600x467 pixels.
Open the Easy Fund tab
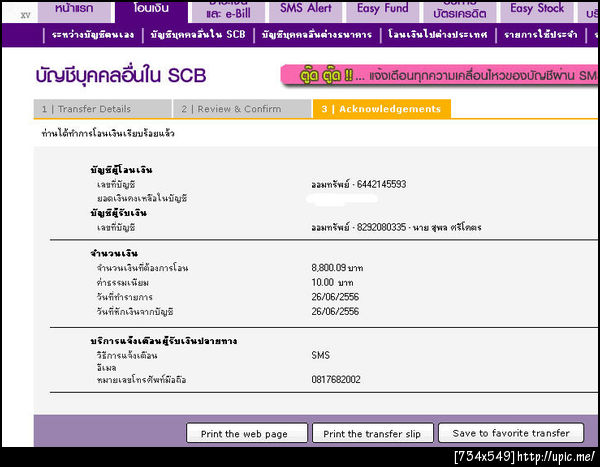click(383, 11)
